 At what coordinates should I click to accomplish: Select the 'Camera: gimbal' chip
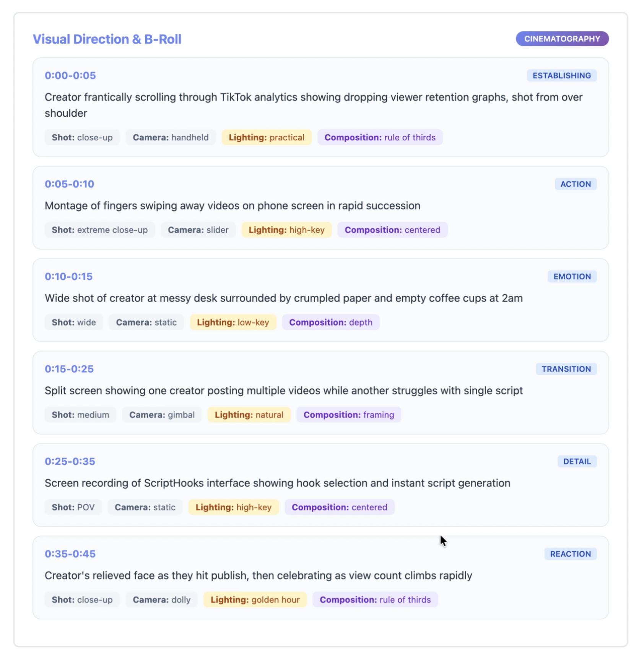point(161,415)
